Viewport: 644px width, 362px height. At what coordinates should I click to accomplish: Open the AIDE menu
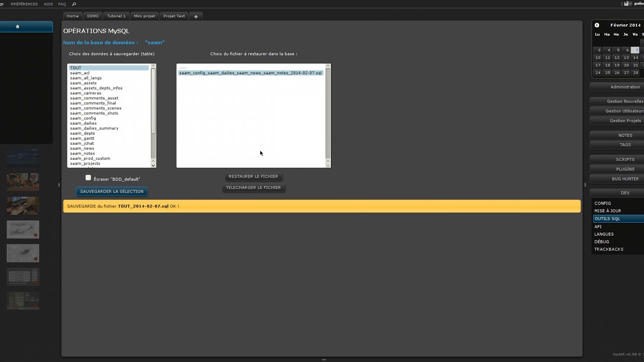(x=48, y=4)
